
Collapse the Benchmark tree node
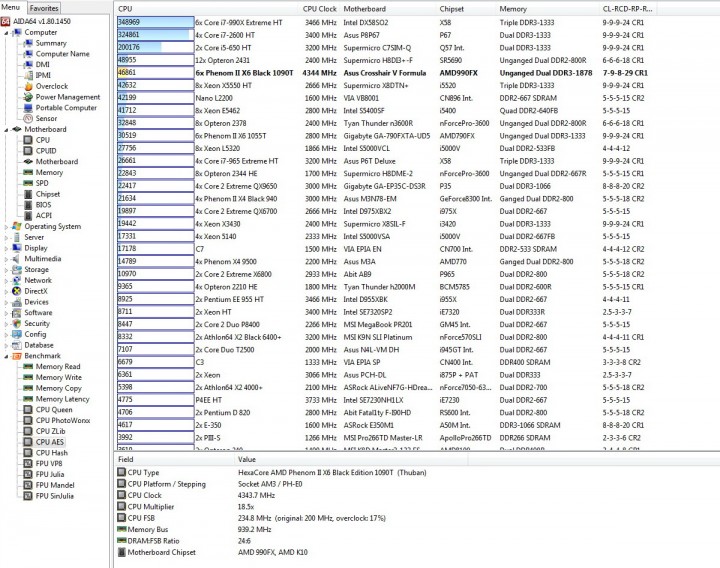point(6,356)
